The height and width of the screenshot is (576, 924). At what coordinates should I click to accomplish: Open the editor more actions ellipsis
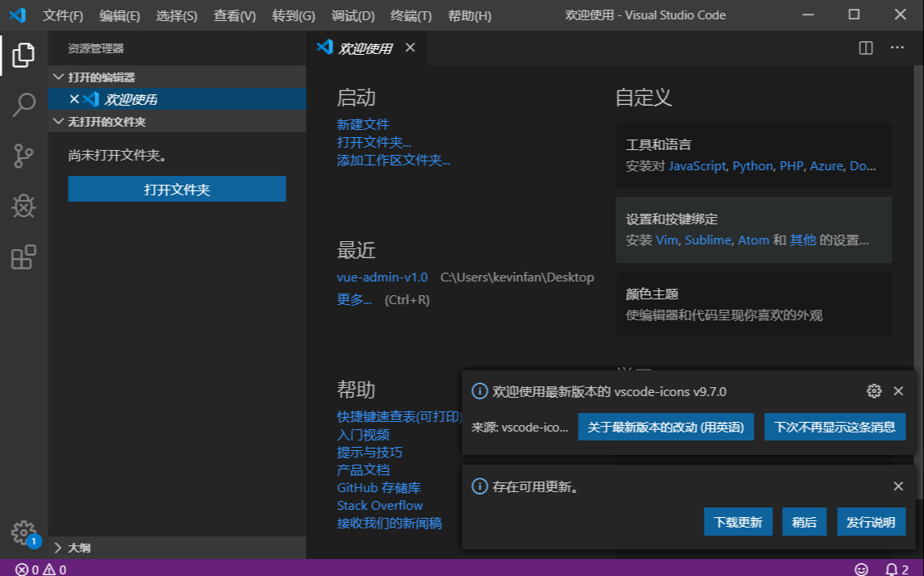(x=897, y=48)
